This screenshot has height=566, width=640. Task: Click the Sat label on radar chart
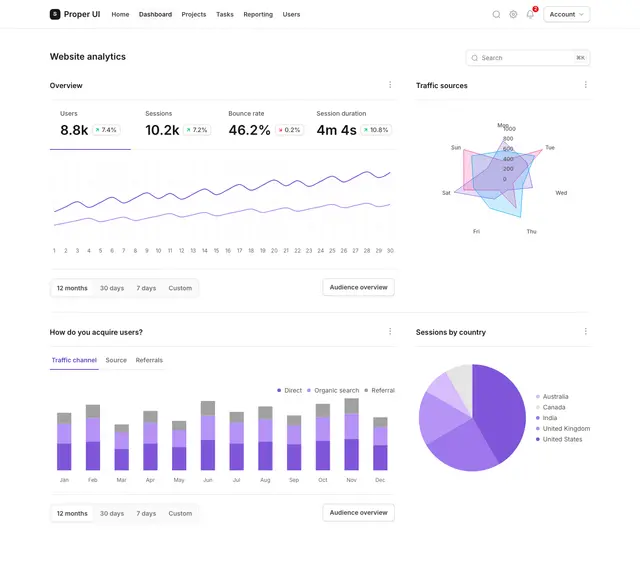pyautogui.click(x=446, y=193)
